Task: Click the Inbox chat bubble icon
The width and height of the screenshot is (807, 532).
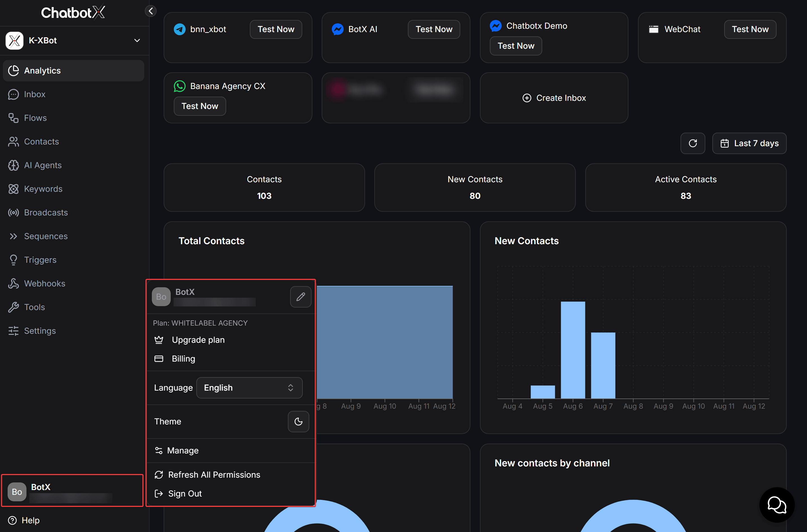Action: (x=14, y=94)
